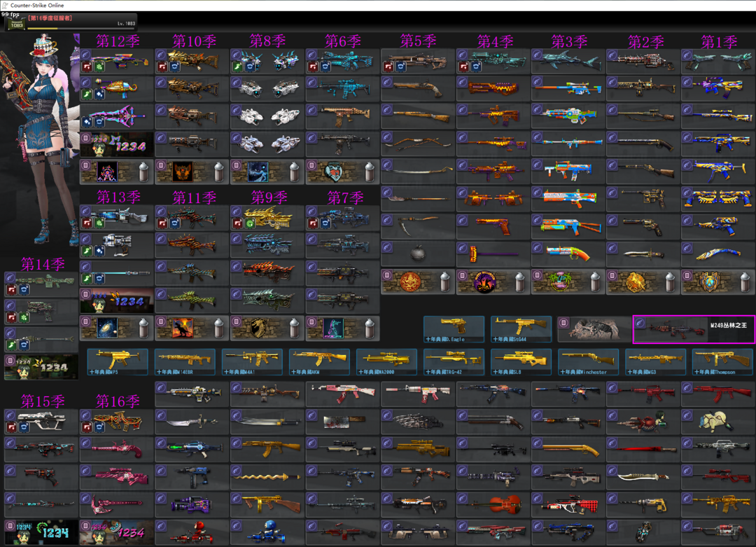Select the 十年典藏WA2000 golden sniper card
This screenshot has height=547, width=756.
[x=386, y=362]
